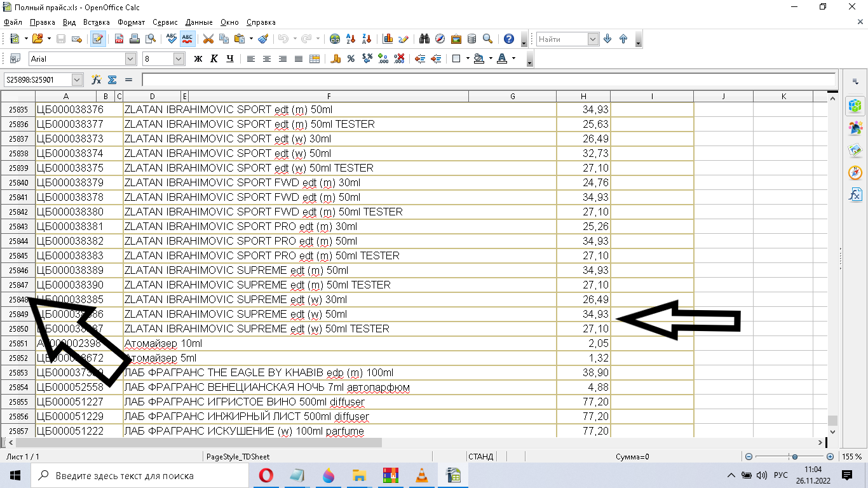
Task: Open the Данные menu
Action: 200,22
